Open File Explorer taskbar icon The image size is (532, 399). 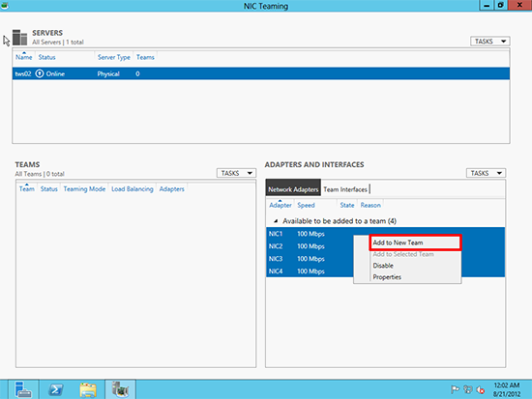88,389
